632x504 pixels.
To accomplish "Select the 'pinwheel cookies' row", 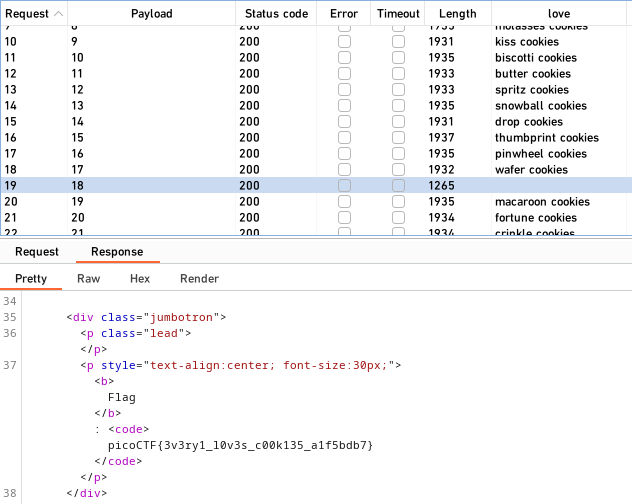I will pyautogui.click(x=316, y=153).
